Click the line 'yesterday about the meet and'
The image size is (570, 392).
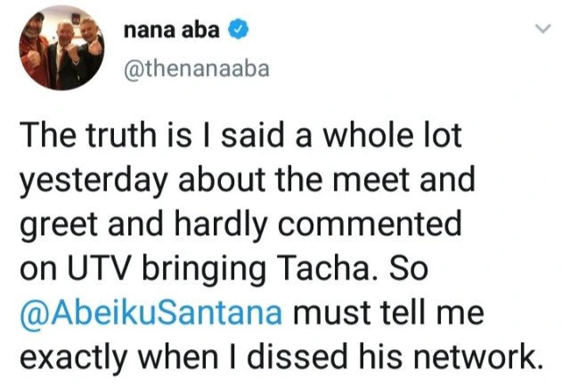(x=248, y=181)
